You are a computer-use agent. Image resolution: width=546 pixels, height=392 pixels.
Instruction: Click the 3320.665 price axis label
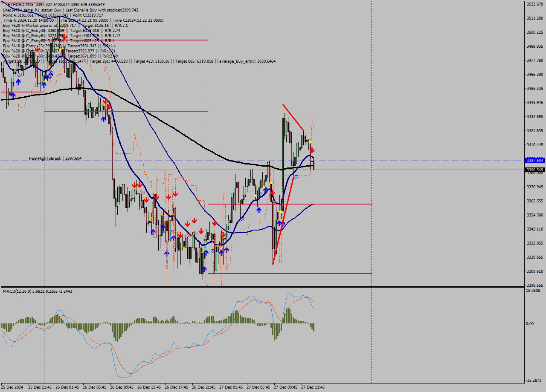point(535,257)
